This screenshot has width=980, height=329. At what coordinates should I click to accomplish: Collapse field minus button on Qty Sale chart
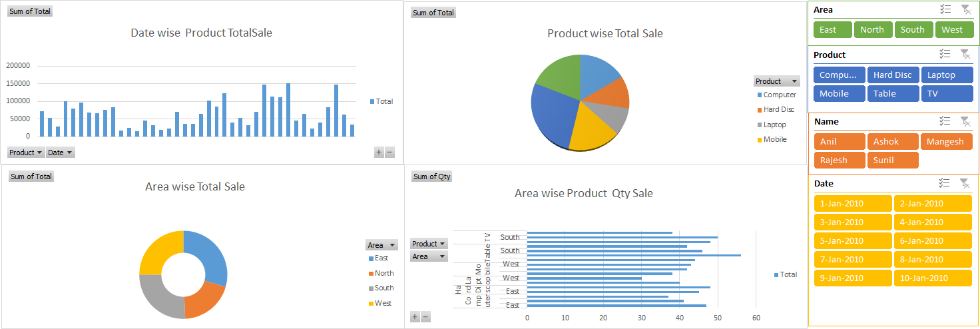coord(425,317)
